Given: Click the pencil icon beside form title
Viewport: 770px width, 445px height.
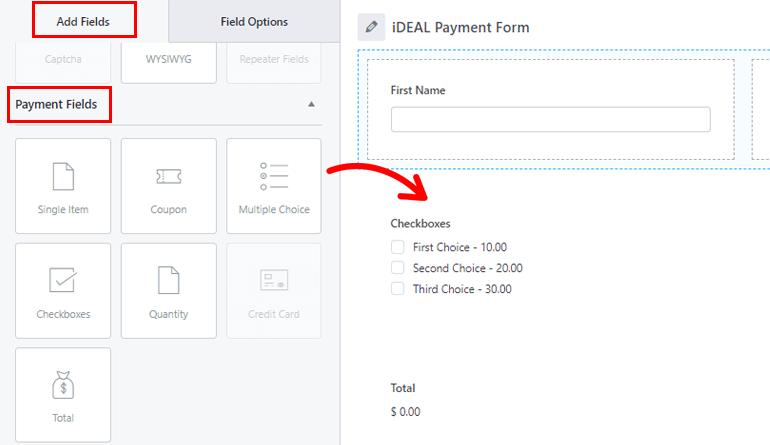Looking at the screenshot, I should tap(372, 27).
